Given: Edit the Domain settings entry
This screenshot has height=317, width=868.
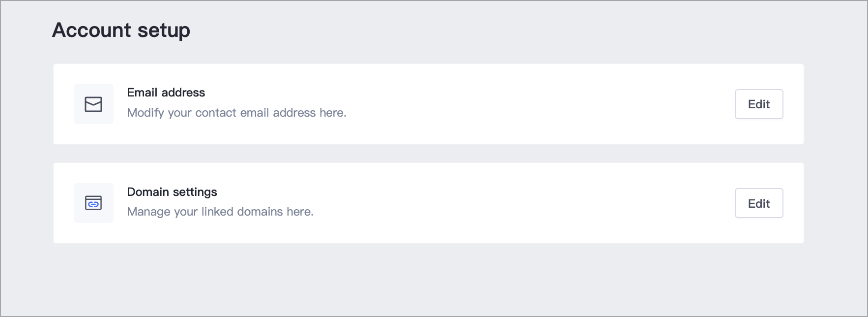Looking at the screenshot, I should click(x=759, y=203).
